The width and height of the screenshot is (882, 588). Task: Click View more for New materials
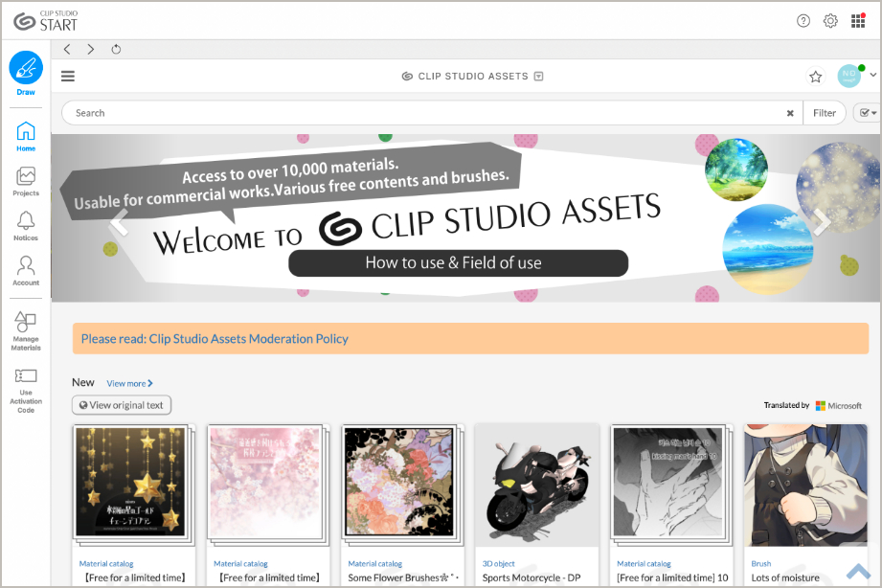pos(130,383)
